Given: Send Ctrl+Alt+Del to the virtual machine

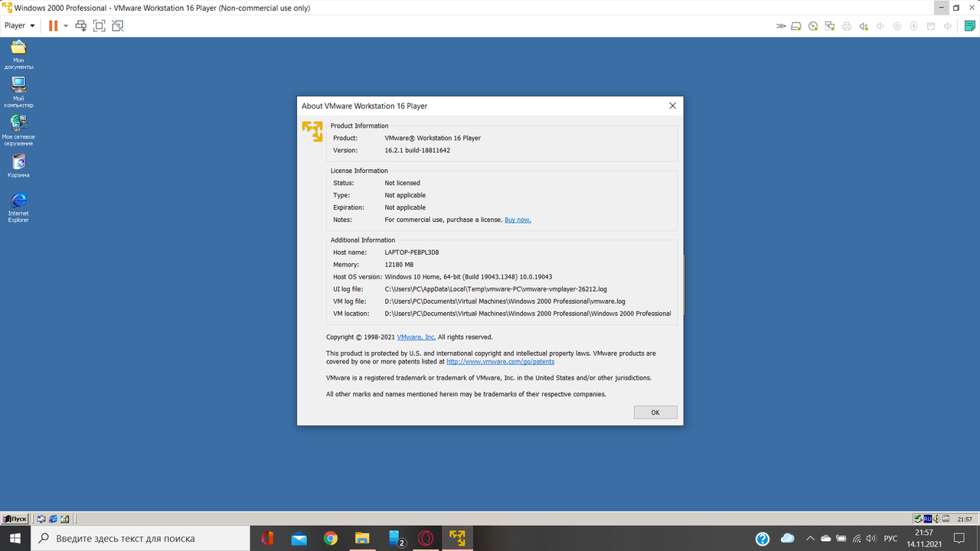Looking at the screenshot, I should pos(80,25).
